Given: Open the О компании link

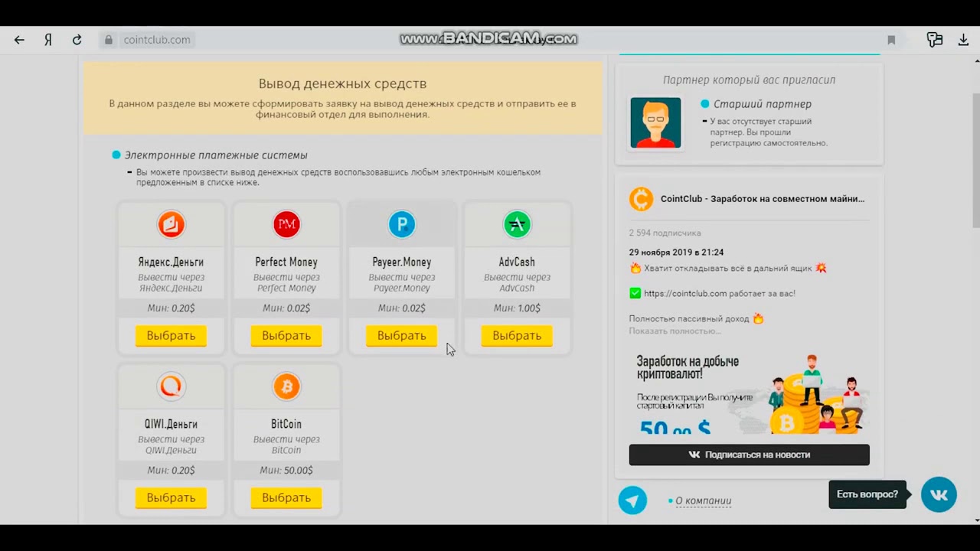Looking at the screenshot, I should tap(703, 501).
